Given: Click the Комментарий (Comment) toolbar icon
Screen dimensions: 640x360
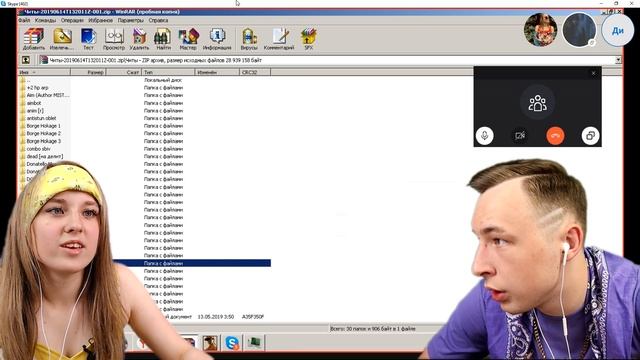Looking at the screenshot, I should click(x=279, y=39).
